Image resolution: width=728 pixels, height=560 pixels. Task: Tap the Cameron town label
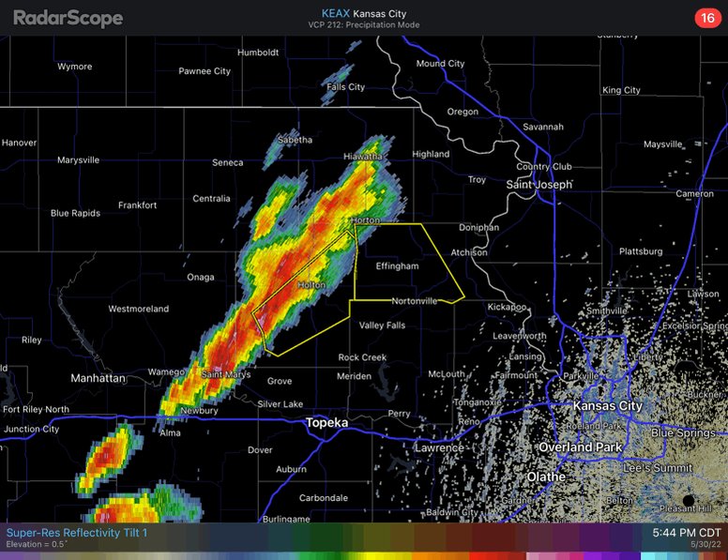click(x=694, y=193)
